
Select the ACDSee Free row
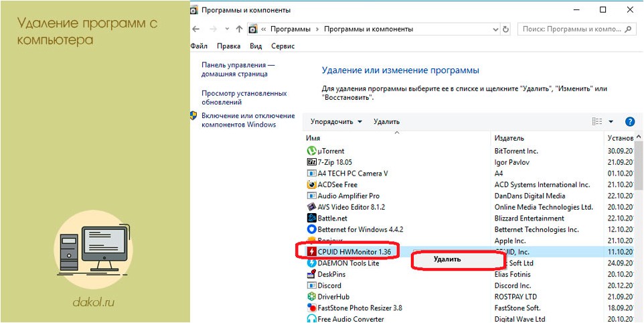(x=469, y=184)
